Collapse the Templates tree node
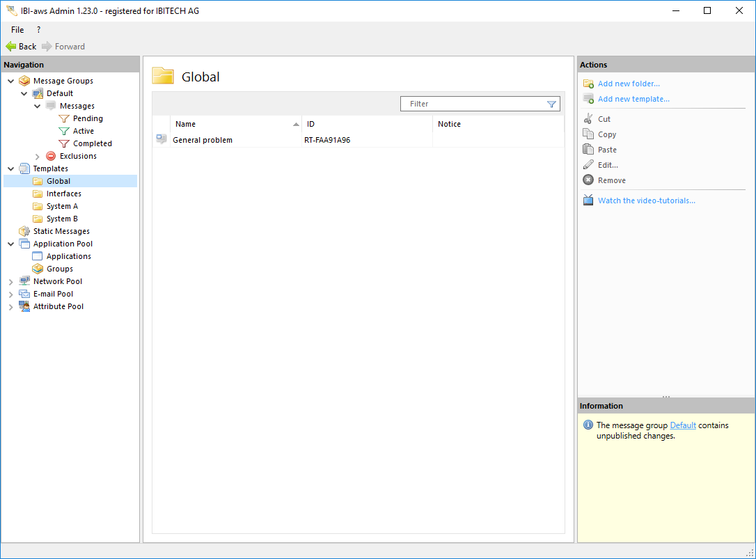The height and width of the screenshot is (559, 756). click(10, 168)
